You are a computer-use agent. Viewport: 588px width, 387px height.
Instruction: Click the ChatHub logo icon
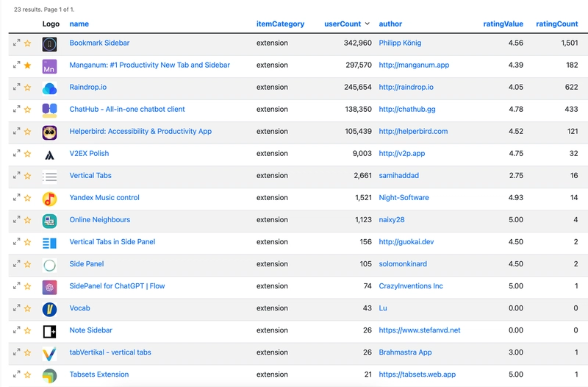click(x=49, y=111)
